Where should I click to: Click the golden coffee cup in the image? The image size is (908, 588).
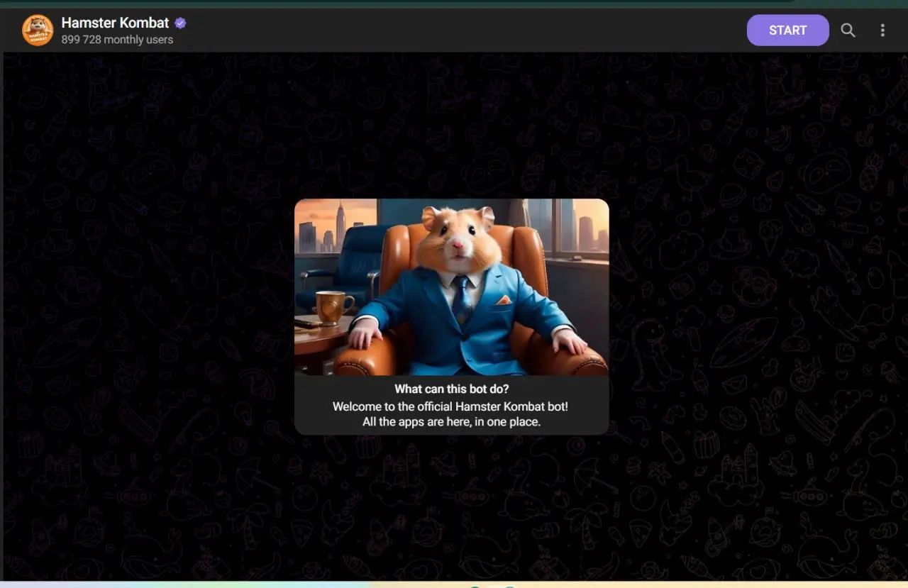[x=332, y=306]
